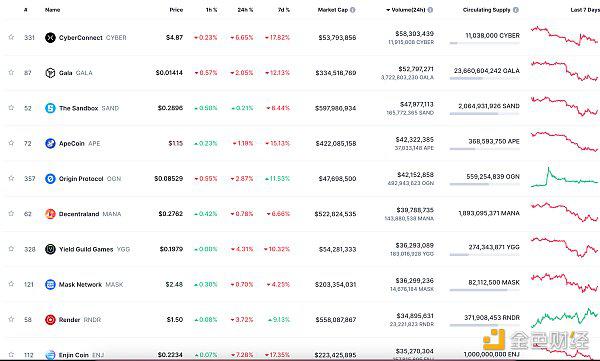Click the CyberConnect coin logo icon
The width and height of the screenshot is (600, 361).
pos(50,38)
